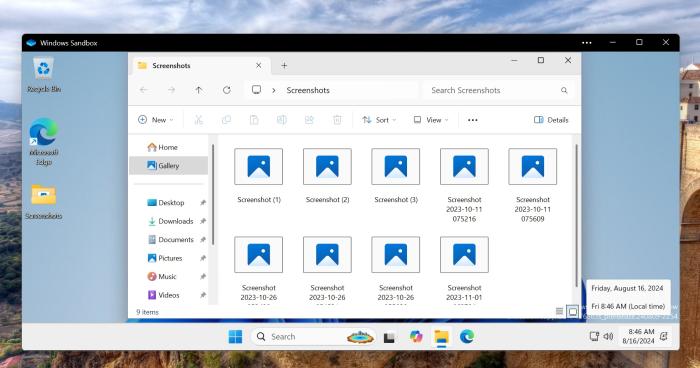The height and width of the screenshot is (368, 700).
Task: Select Screenshot 2023-10-11 075216 file
Action: 464,185
